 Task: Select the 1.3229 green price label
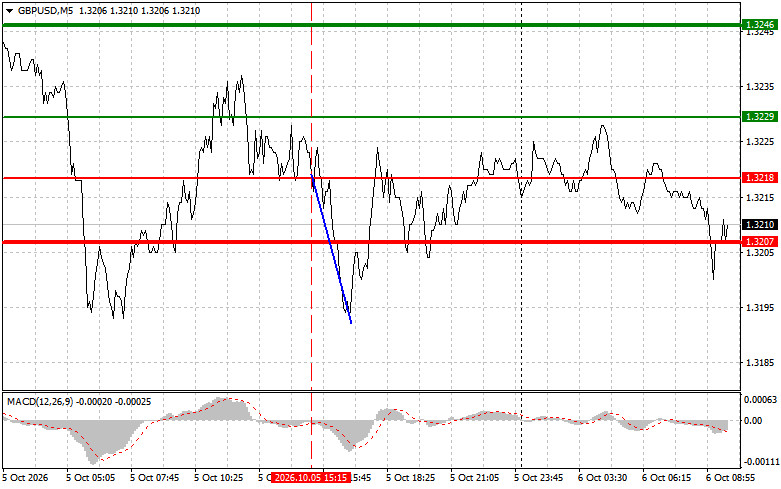pyautogui.click(x=759, y=117)
